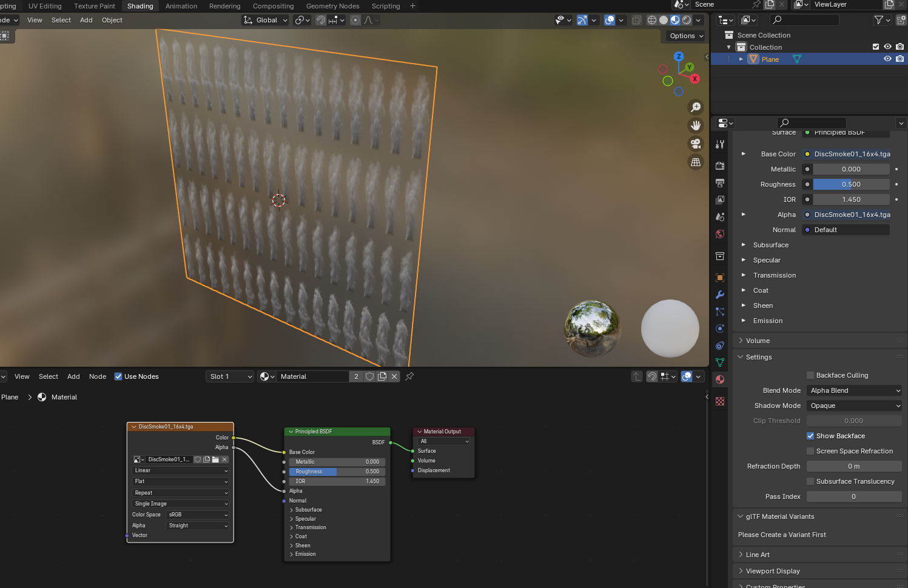Select wireframe viewport shading

pos(652,20)
